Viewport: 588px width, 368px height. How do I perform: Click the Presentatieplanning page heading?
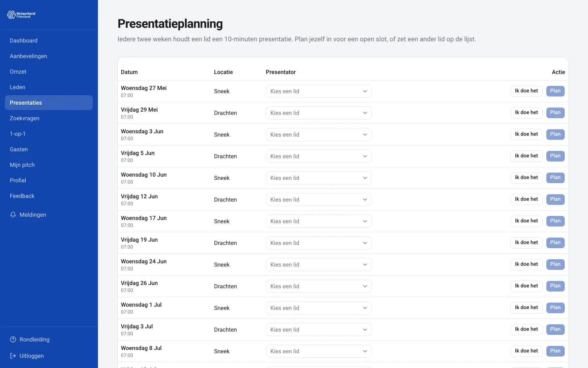coord(170,24)
